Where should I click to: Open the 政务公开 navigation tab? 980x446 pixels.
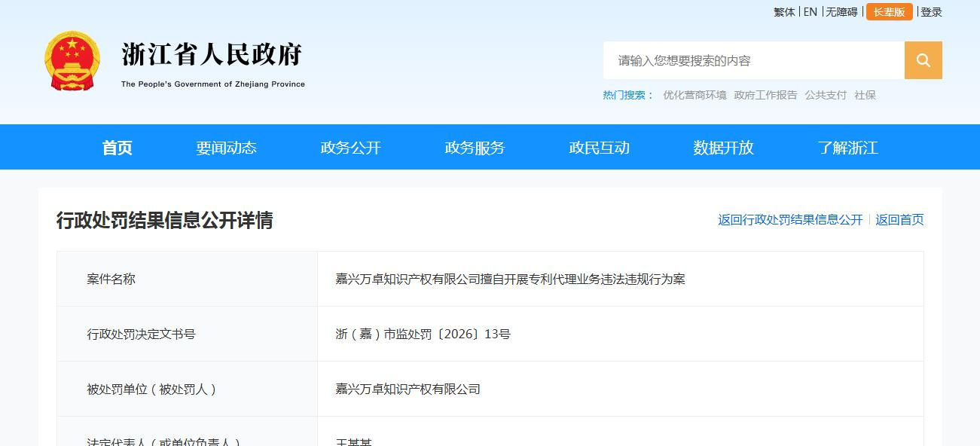click(x=350, y=148)
